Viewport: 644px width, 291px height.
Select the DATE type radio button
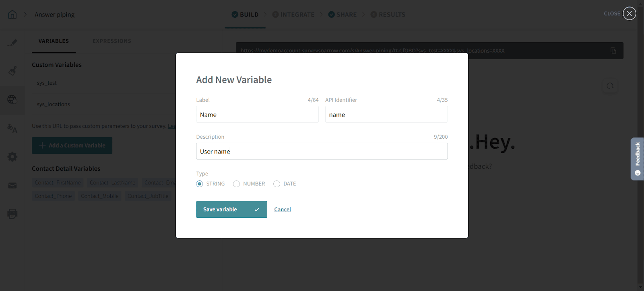pyautogui.click(x=277, y=184)
